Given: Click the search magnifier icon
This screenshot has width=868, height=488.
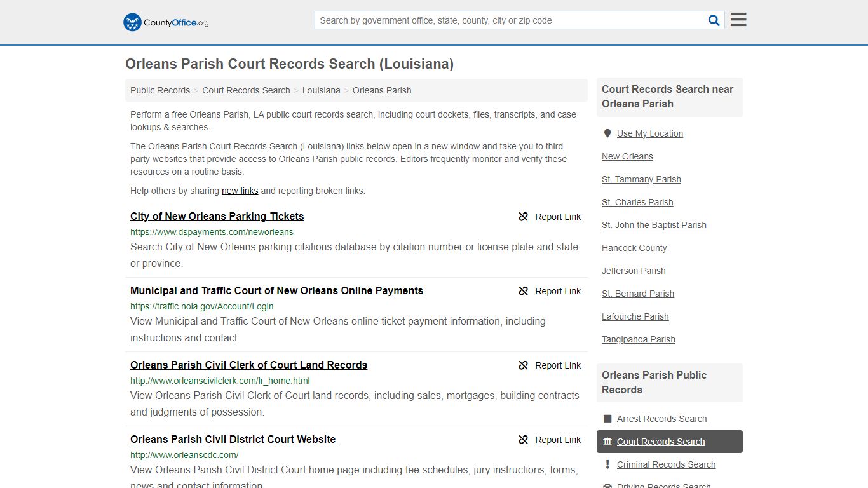Looking at the screenshot, I should (x=714, y=20).
